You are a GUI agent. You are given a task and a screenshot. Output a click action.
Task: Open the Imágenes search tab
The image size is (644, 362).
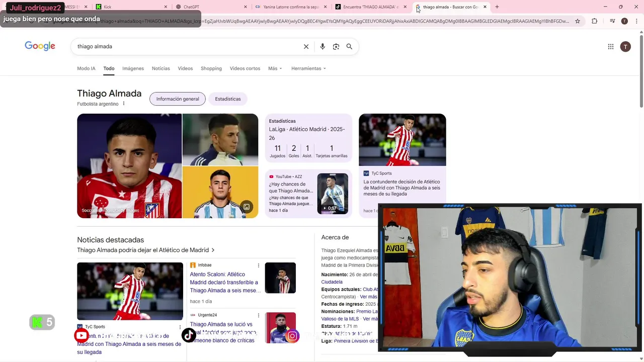133,68
